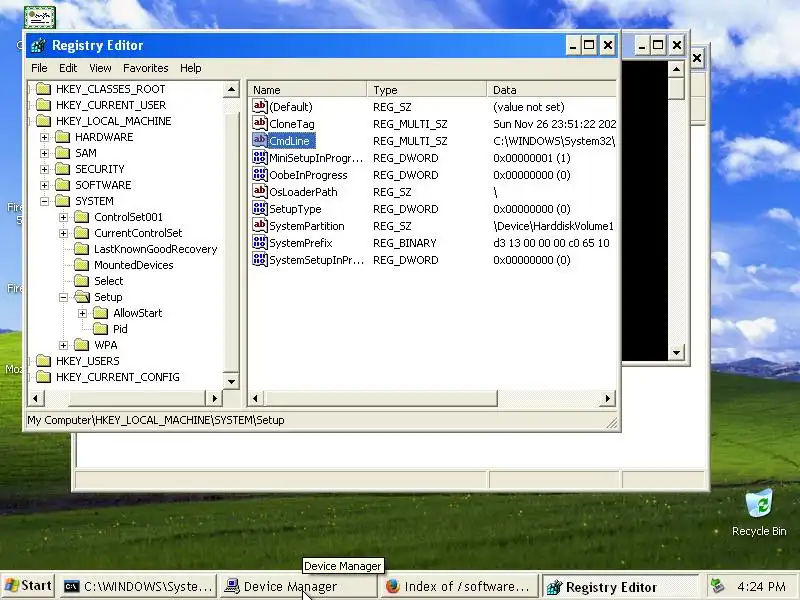Expand the SAM key
The width and height of the screenshot is (800, 600).
[x=44, y=153]
